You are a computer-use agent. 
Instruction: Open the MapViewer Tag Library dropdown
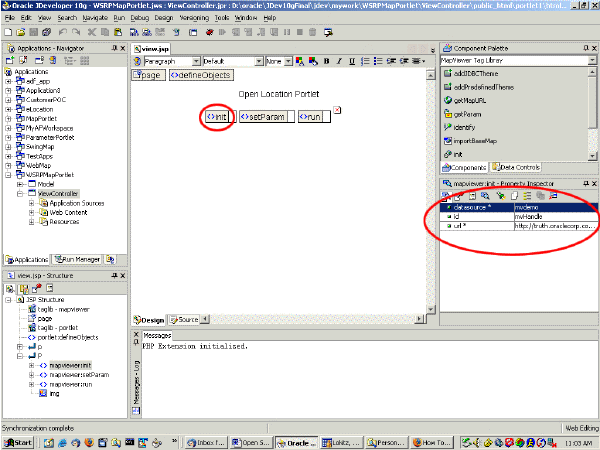[592, 60]
